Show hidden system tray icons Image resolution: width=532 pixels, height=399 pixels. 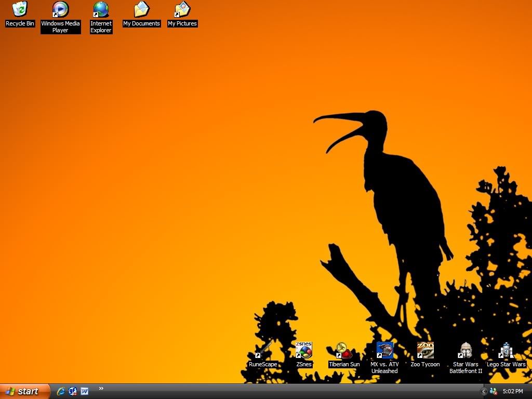[x=484, y=392]
